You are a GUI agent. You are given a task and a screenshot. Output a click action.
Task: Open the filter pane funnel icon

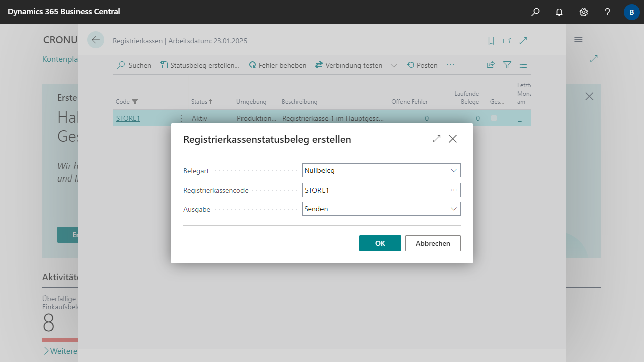point(507,65)
